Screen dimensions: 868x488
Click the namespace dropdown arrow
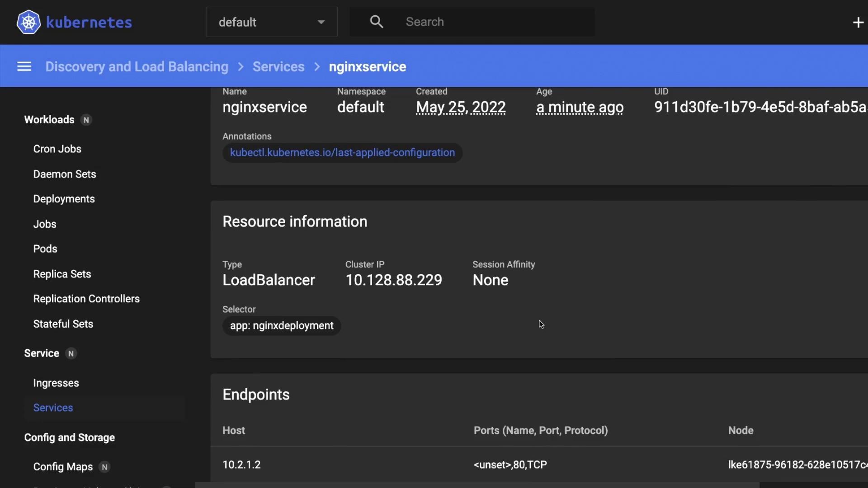(321, 22)
